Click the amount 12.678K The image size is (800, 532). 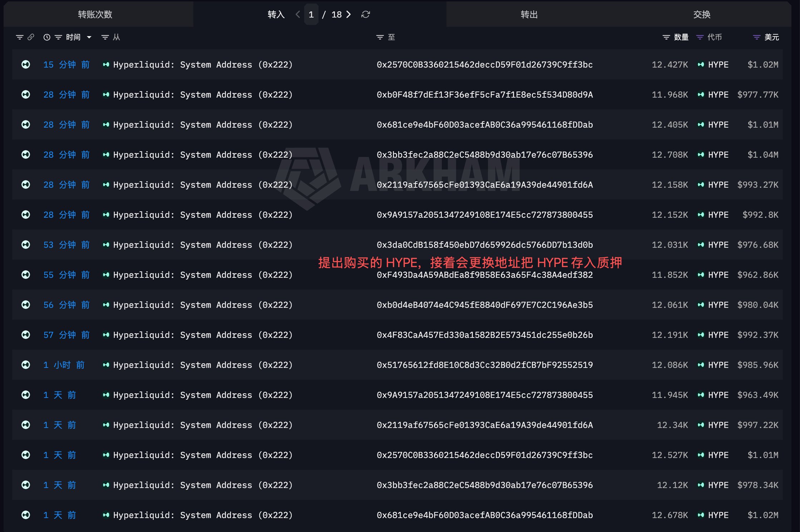670,515
